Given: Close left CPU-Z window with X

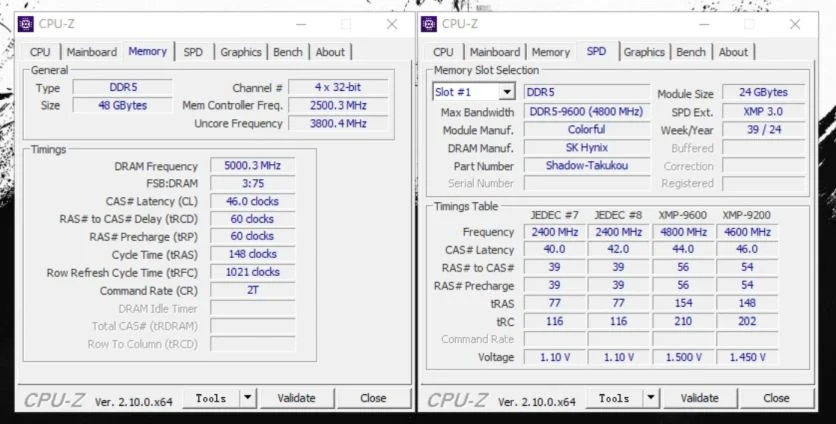Looking at the screenshot, I should click(x=392, y=24).
